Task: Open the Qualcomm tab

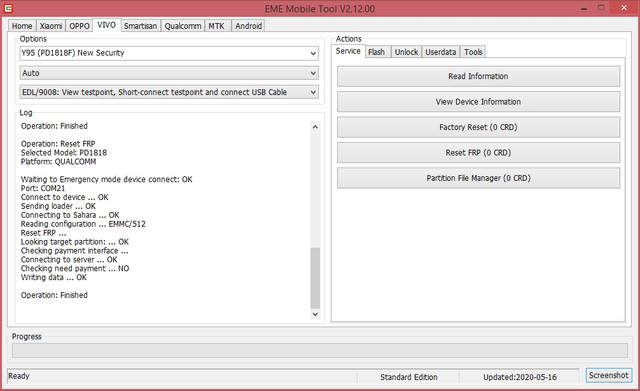Action: point(183,26)
